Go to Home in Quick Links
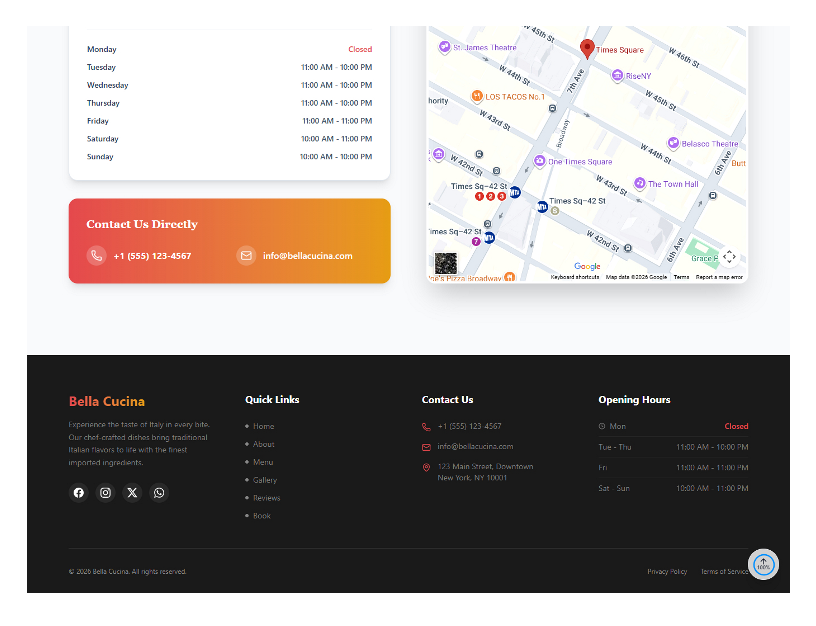The width and height of the screenshot is (816, 626). coord(263,426)
